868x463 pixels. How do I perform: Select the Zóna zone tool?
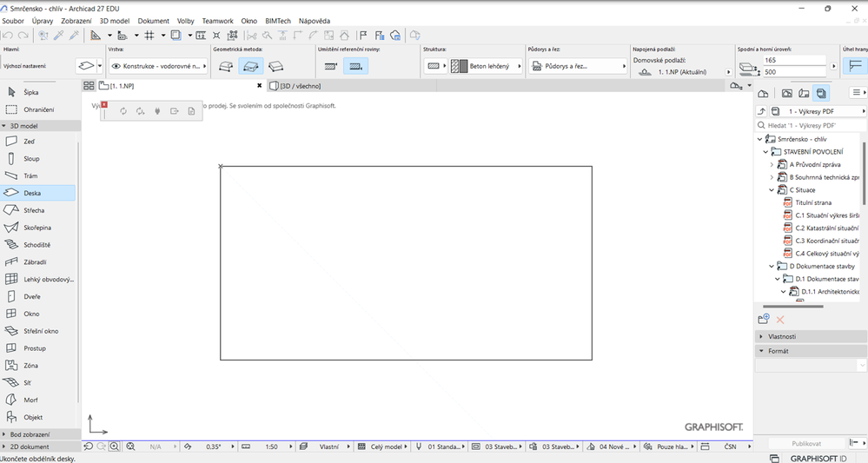click(31, 366)
